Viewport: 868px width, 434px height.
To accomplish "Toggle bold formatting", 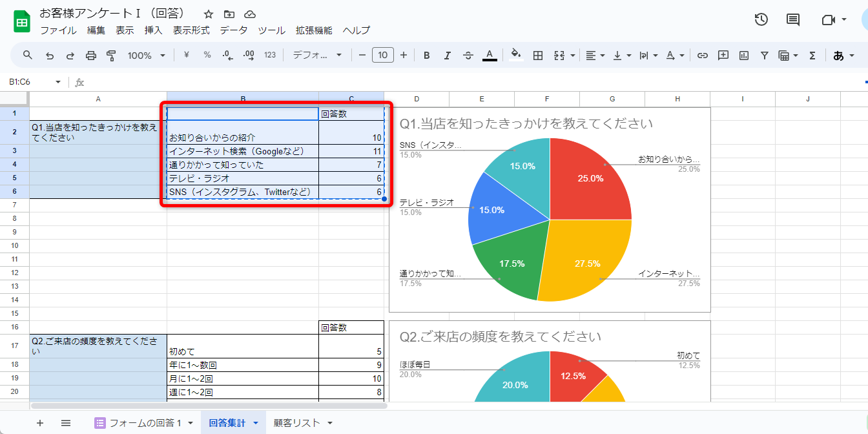I will tap(427, 56).
